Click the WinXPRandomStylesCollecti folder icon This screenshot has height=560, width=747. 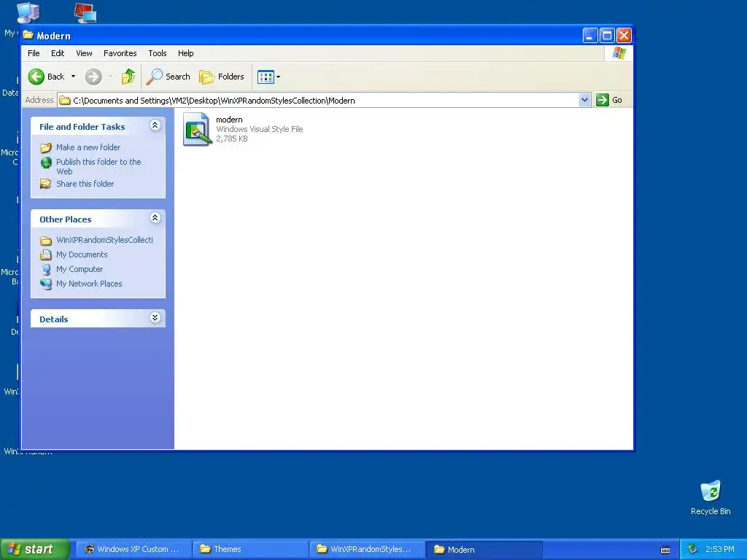(x=46, y=241)
